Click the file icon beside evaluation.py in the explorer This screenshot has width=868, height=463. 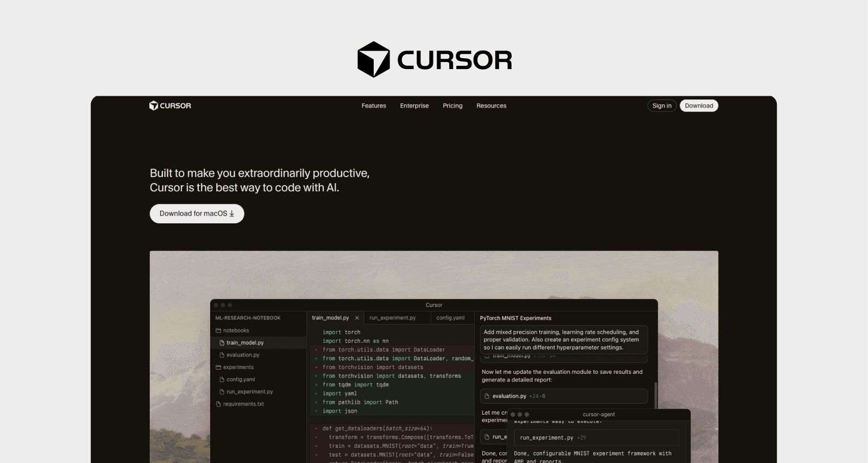[222, 355]
